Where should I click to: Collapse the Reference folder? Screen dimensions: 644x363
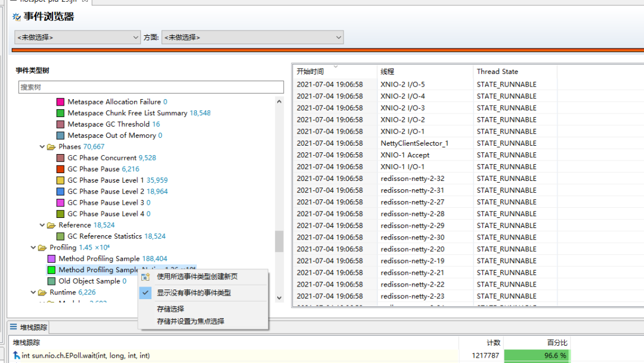42,225
